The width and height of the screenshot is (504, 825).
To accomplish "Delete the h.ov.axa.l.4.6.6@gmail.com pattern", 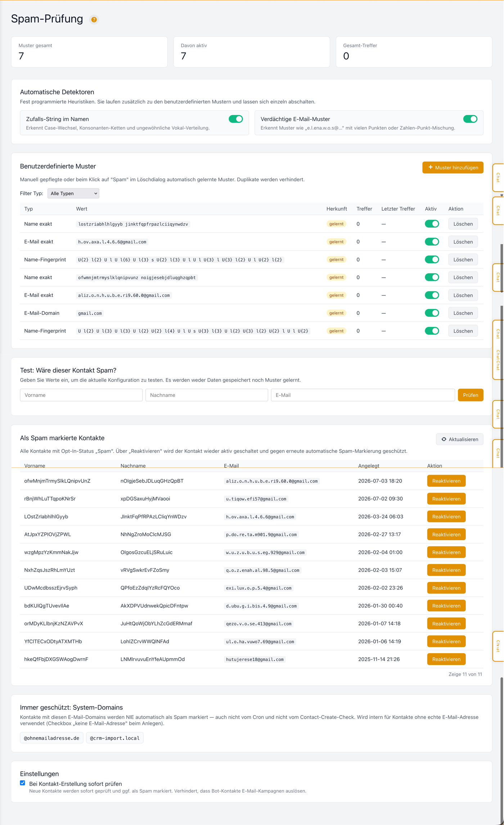I will pyautogui.click(x=463, y=242).
